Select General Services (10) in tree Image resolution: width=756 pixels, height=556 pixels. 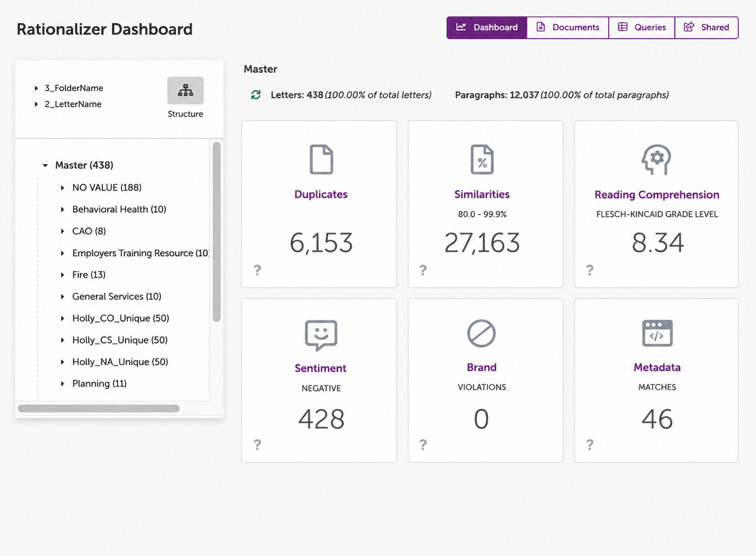coord(117,297)
